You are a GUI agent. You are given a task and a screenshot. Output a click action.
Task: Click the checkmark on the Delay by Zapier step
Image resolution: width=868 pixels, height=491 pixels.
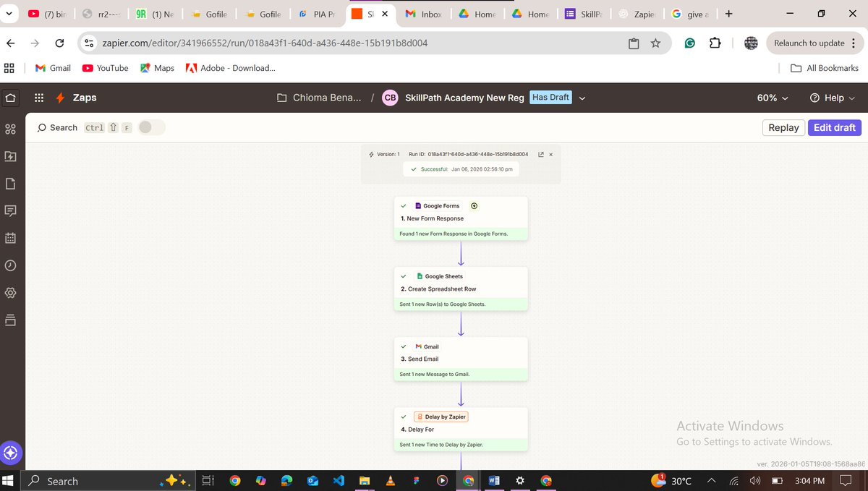click(x=404, y=417)
